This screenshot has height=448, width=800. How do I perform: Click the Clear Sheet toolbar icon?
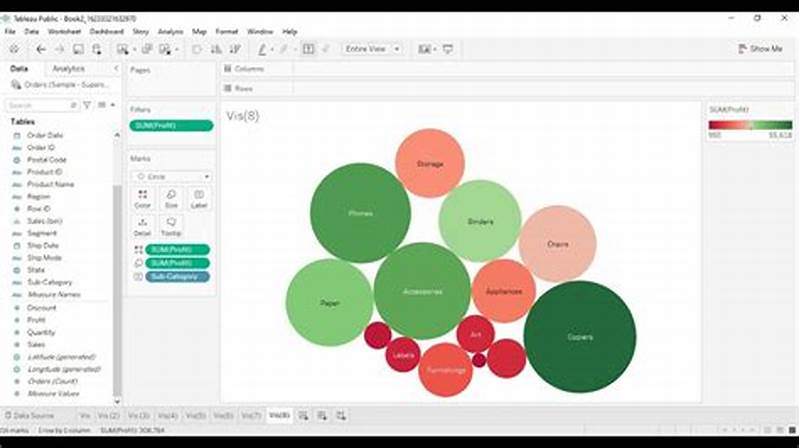click(x=165, y=49)
